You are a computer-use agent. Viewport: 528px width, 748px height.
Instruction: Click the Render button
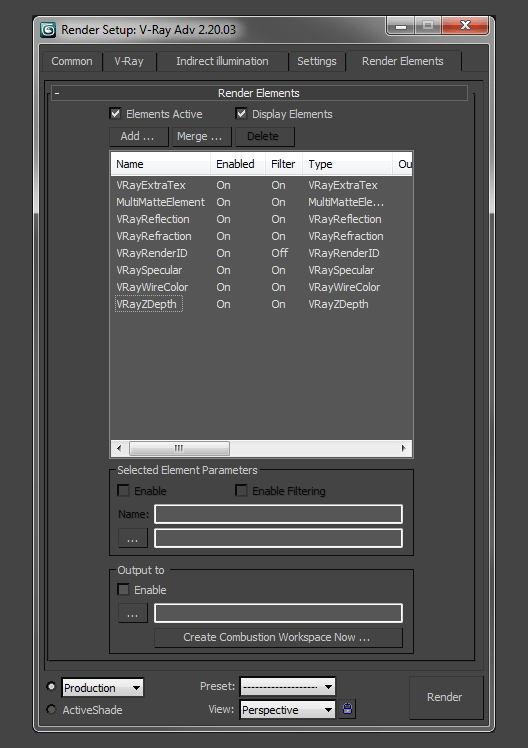(446, 697)
